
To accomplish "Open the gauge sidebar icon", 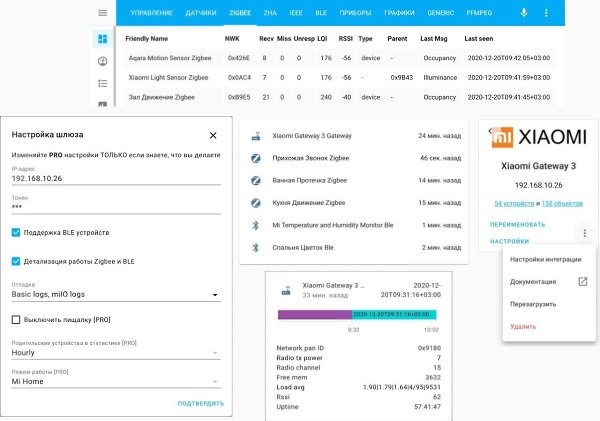I will [103, 61].
